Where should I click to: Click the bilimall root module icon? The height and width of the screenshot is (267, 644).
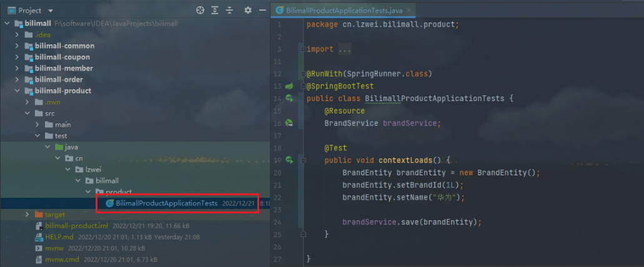click(19, 24)
